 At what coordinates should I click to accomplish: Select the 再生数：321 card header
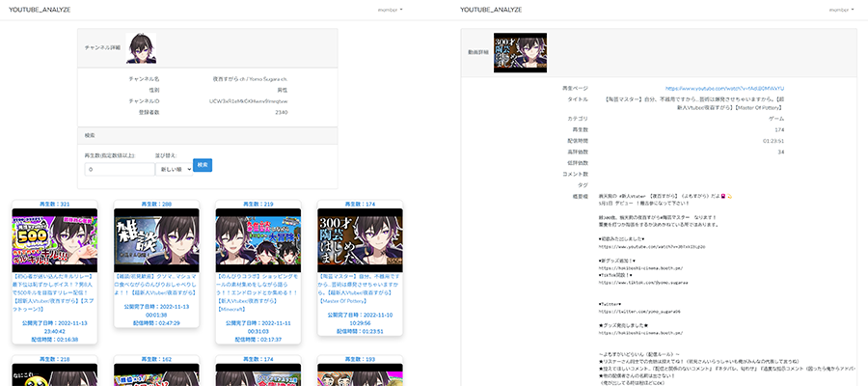(54, 205)
